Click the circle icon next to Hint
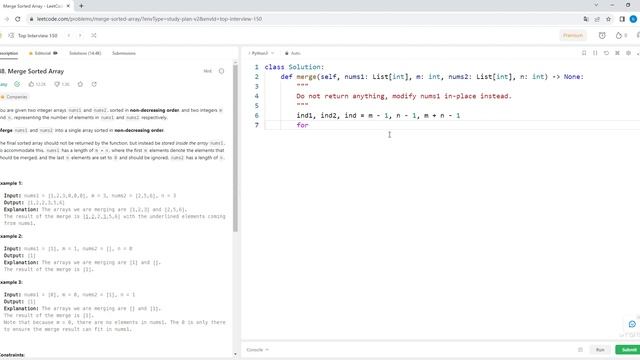 coord(221,71)
